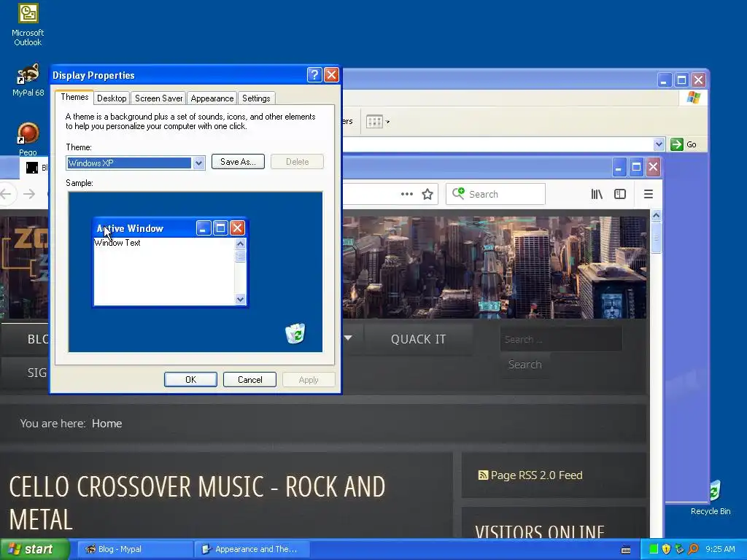Image resolution: width=747 pixels, height=560 pixels.
Task: Switch to Blog - Mypal taskbar item
Action: (x=134, y=549)
